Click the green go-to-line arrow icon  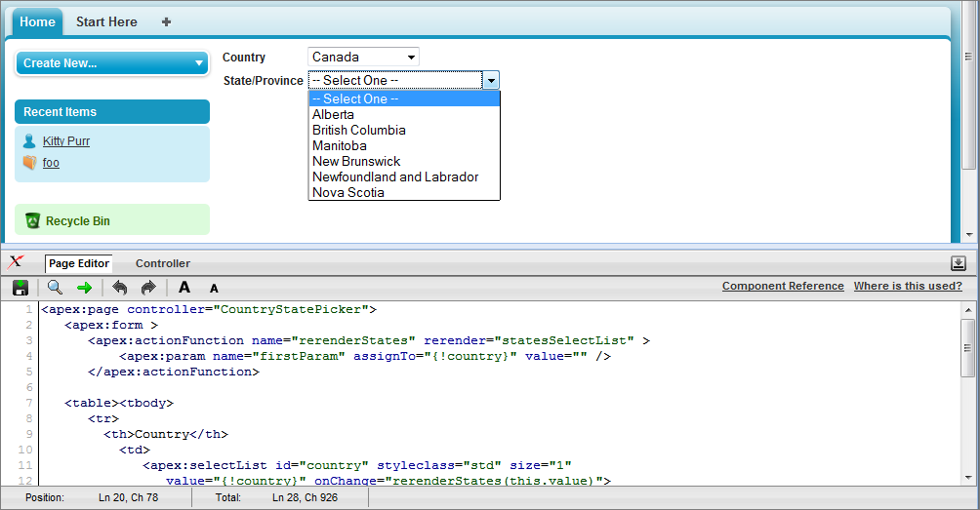(x=84, y=288)
